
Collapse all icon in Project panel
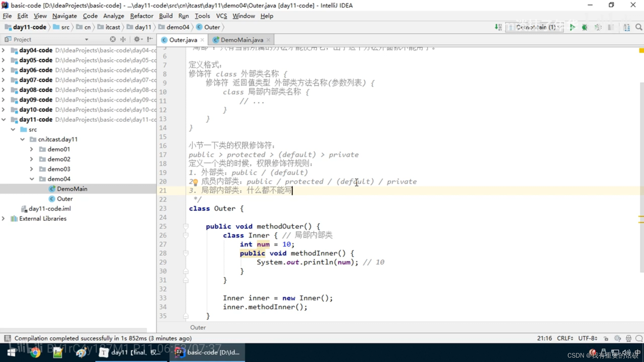pyautogui.click(x=123, y=39)
